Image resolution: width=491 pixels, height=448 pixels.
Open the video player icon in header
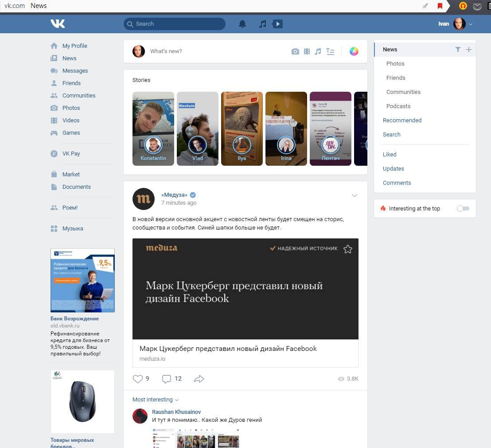click(277, 24)
